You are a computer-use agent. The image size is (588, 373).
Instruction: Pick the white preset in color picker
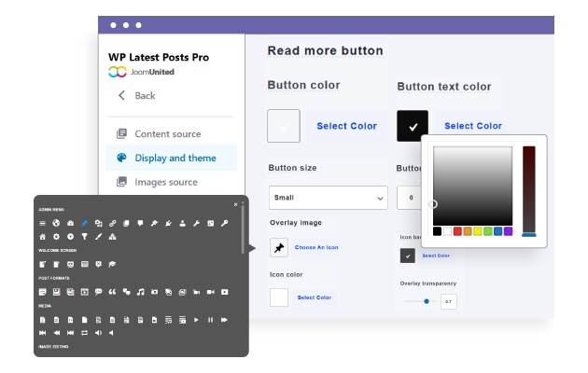(x=447, y=231)
